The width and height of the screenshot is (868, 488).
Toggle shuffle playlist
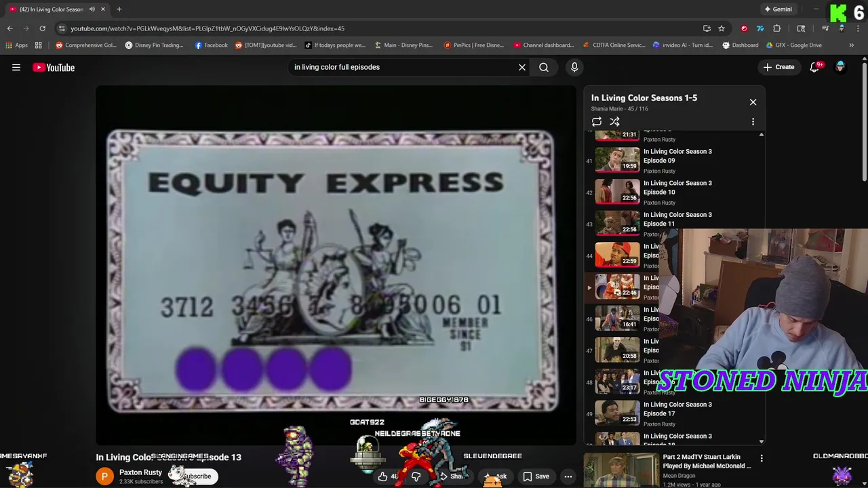(614, 122)
